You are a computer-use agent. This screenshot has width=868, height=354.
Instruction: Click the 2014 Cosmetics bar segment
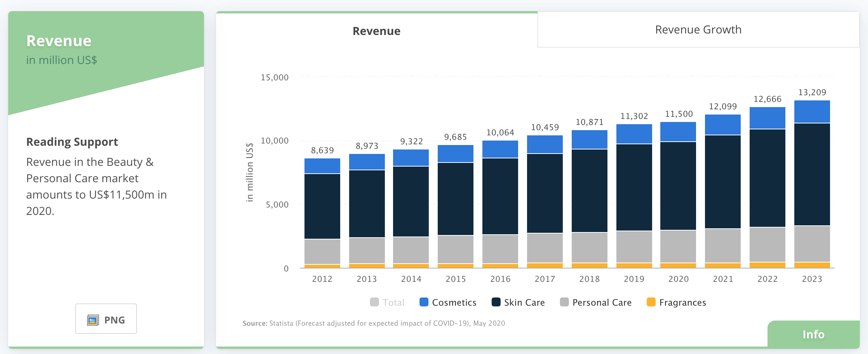coord(411,158)
